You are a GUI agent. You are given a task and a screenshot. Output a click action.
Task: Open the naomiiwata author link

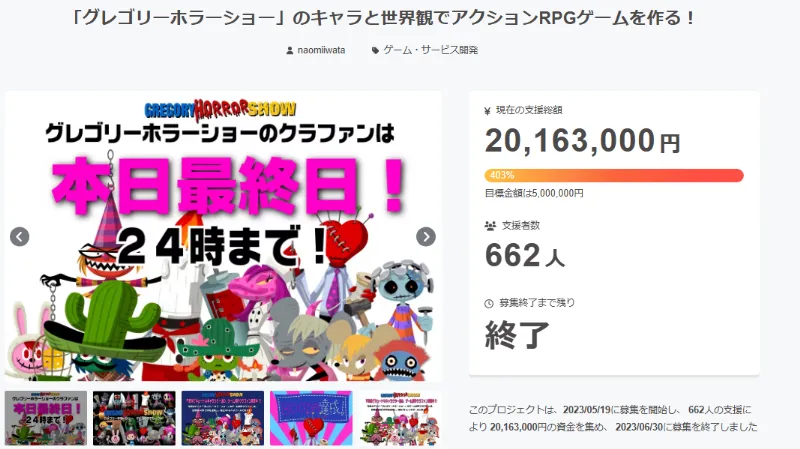click(x=321, y=50)
